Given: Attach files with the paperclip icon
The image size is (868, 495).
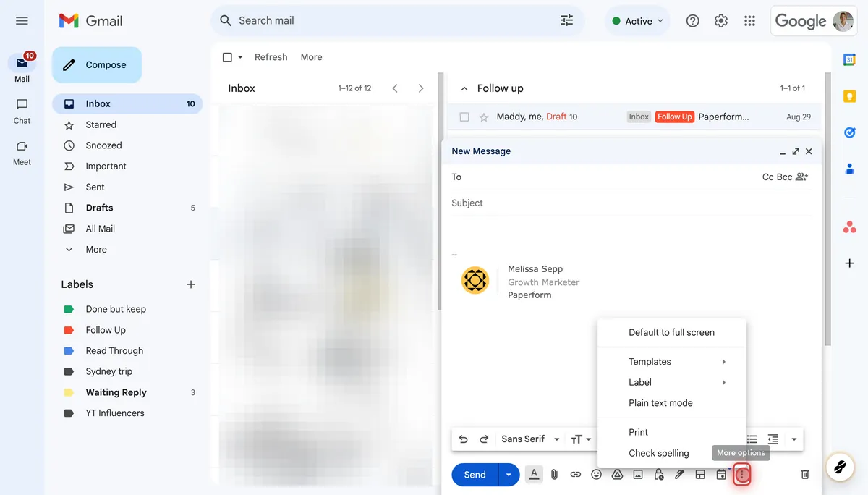Looking at the screenshot, I should coord(554,475).
